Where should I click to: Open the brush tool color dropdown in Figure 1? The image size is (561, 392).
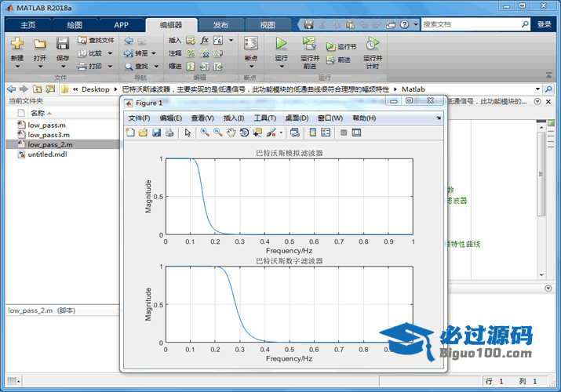coord(281,132)
